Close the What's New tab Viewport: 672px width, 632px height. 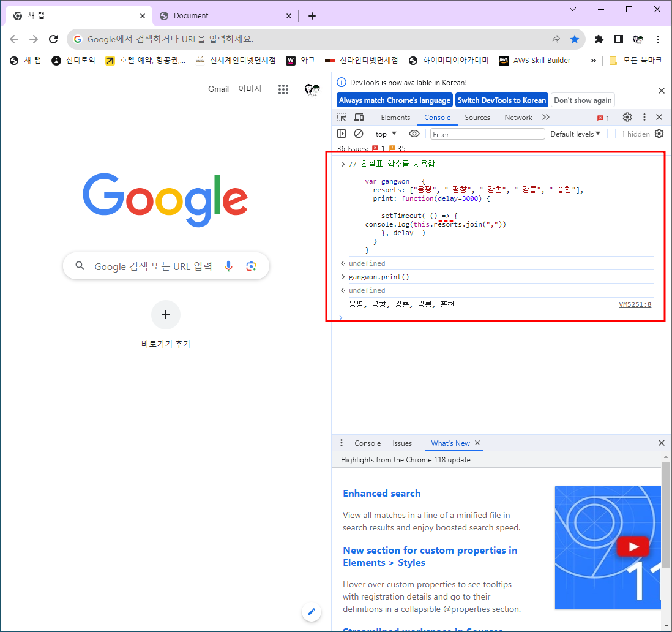pos(477,443)
